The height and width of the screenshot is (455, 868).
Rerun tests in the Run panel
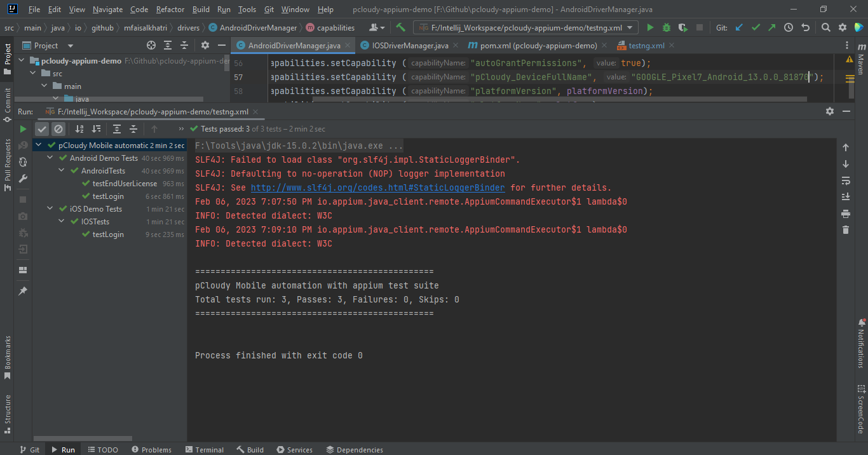click(24, 129)
